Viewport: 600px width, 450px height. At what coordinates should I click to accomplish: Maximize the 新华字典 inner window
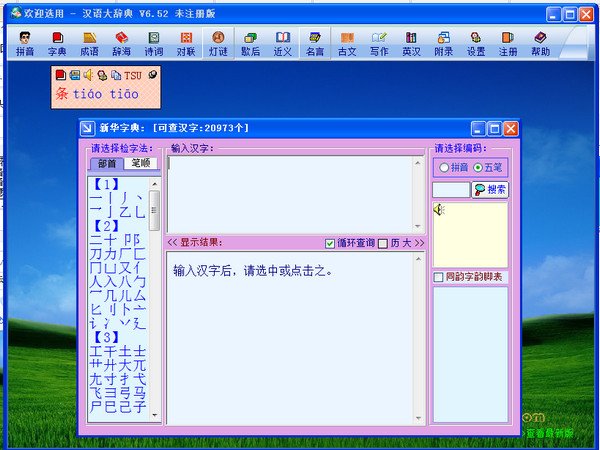[x=494, y=129]
